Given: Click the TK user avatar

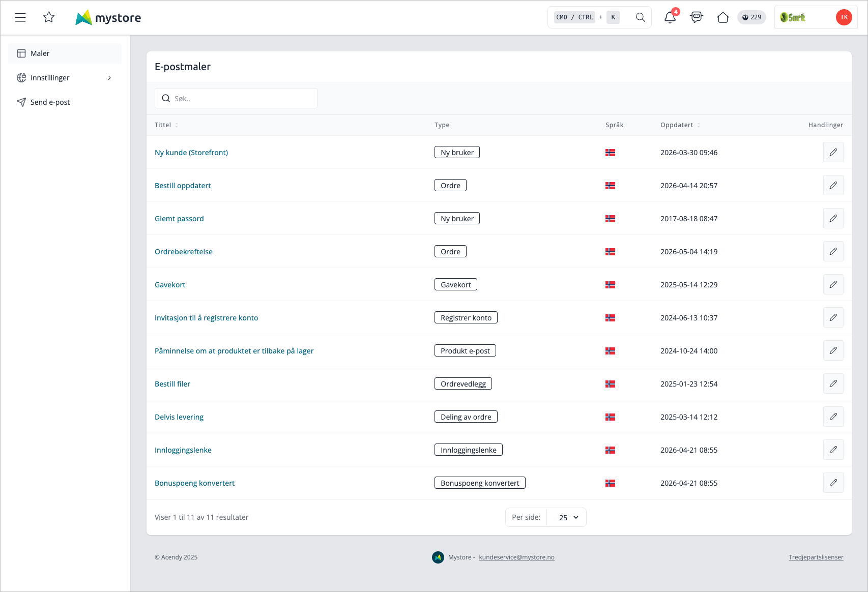Looking at the screenshot, I should coord(844,17).
